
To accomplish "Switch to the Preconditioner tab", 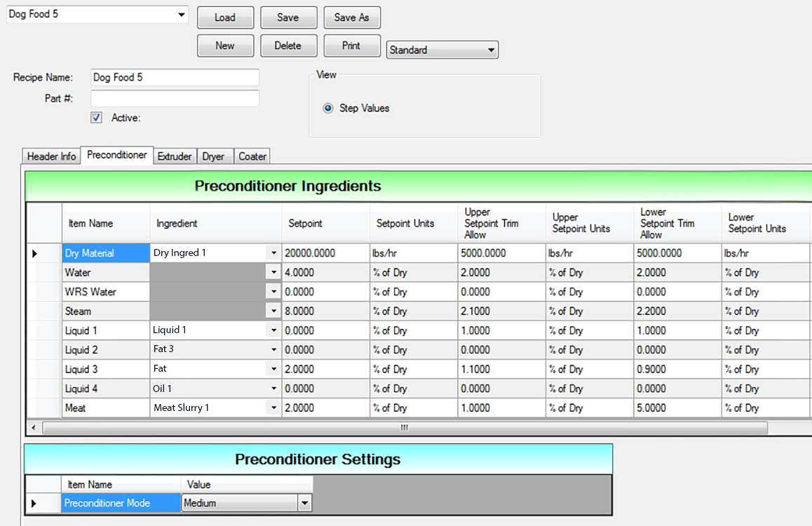I will coord(117,155).
